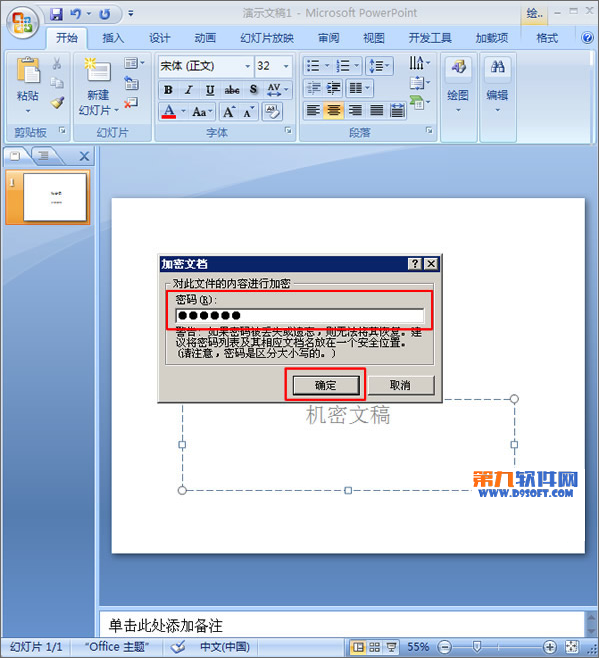This screenshot has width=599, height=658.
Task: Click the zoom slider handle
Action: pos(477,647)
